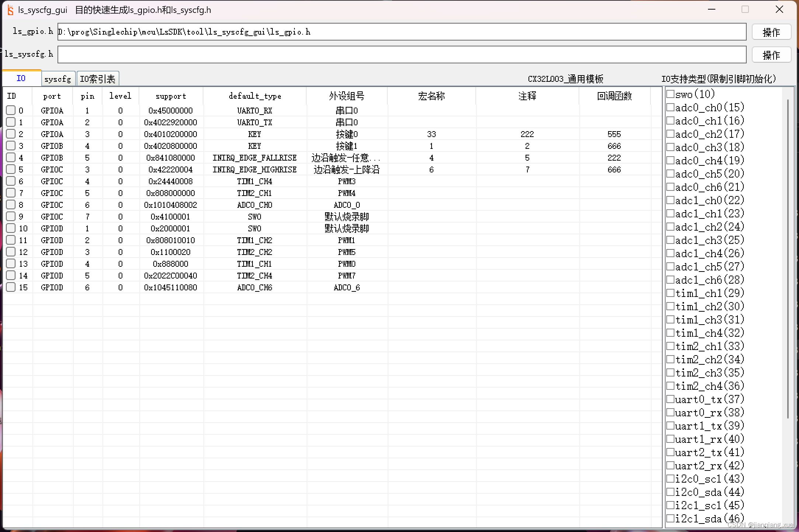Viewport: 799px width, 532px height.
Task: Click the port column header
Action: (52, 96)
